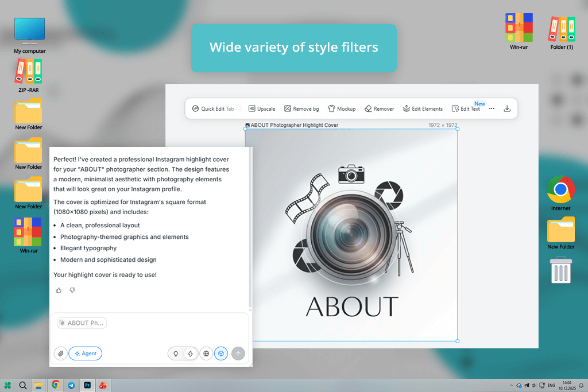
Task: Open ZIP -RAR desktop icon
Action: tap(29, 76)
